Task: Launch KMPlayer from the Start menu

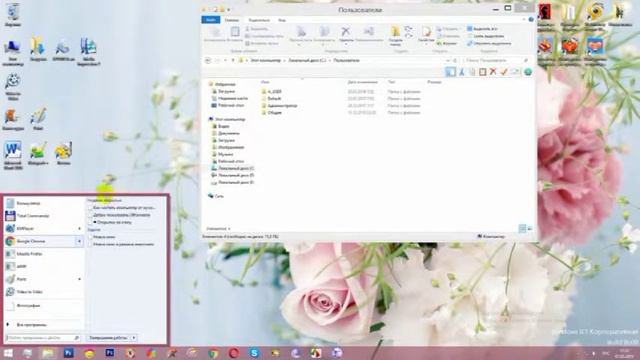Action: [41, 229]
